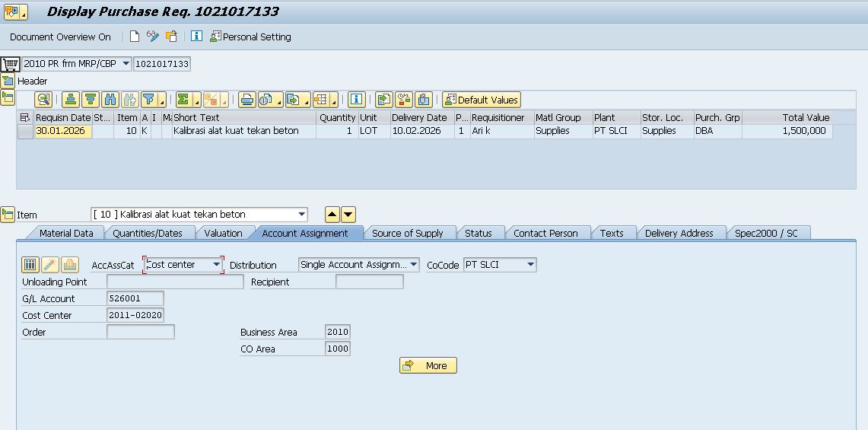Switch to the Source of Supply tab
Screen dimensions: 868x430
[407, 233]
